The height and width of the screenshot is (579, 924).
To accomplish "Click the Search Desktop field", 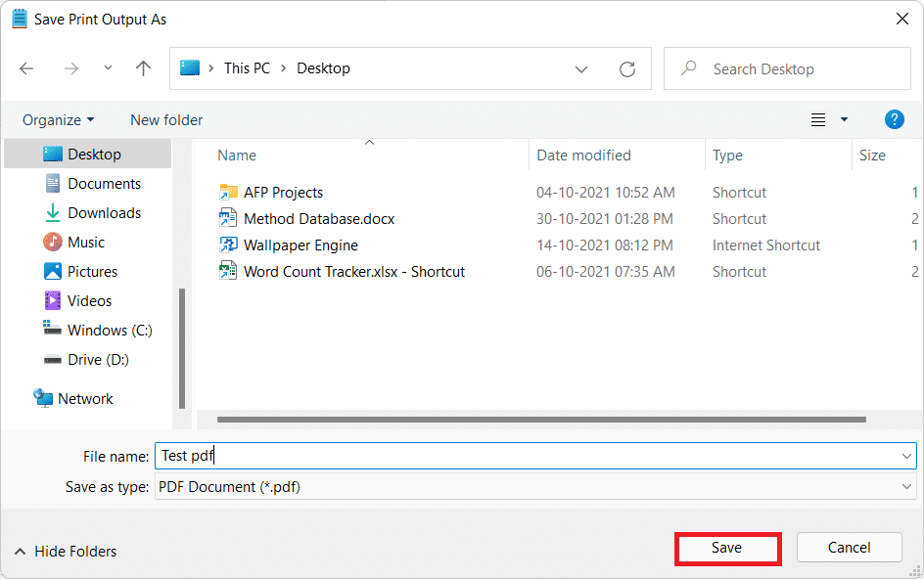I will coord(787,68).
